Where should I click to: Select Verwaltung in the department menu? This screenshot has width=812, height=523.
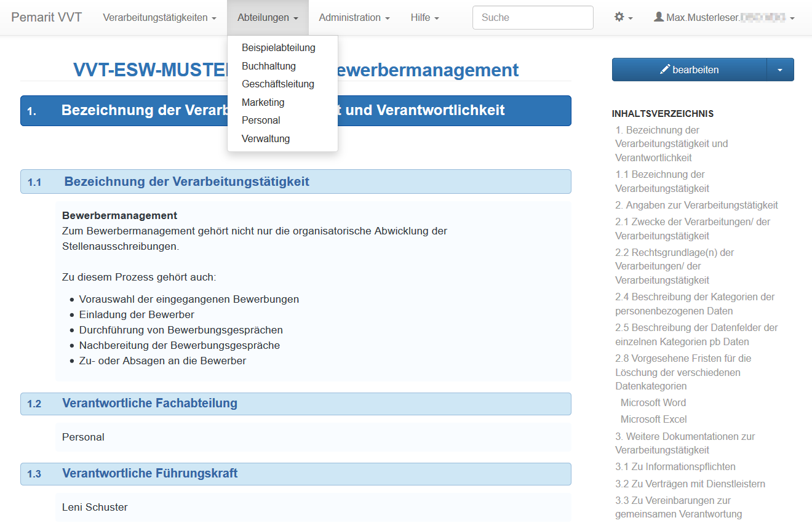(x=265, y=138)
